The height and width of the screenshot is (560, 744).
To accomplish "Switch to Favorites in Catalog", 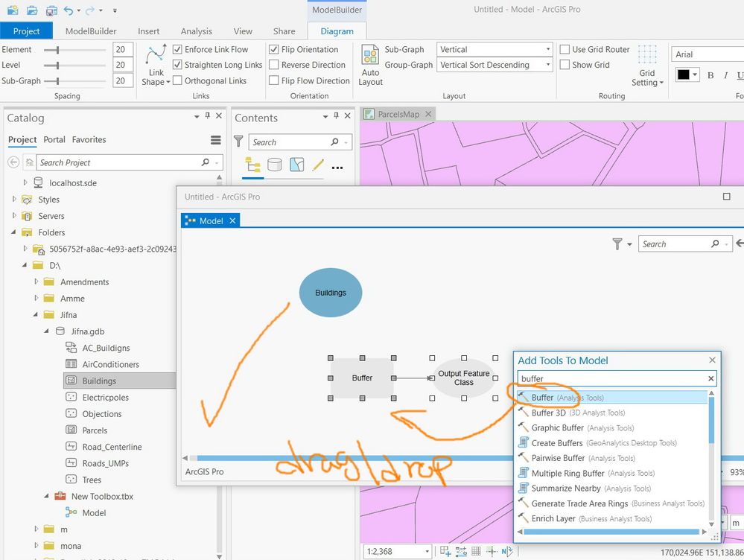I will click(x=89, y=139).
